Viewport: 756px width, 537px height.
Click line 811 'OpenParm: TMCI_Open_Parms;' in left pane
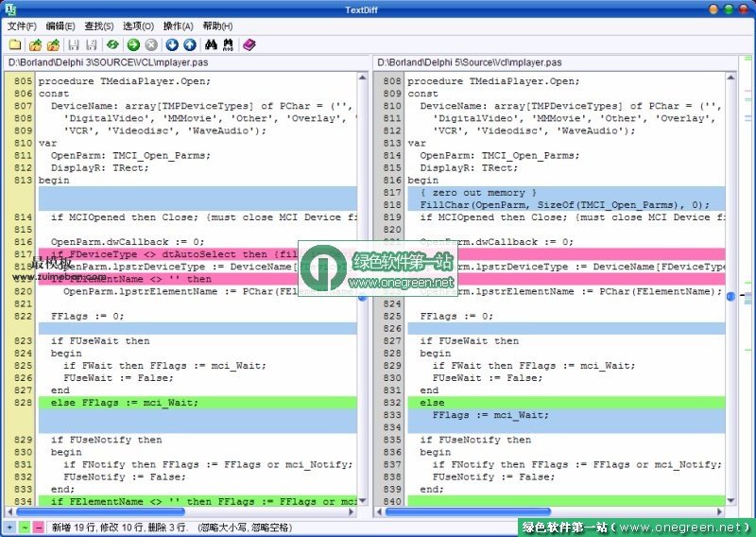[130, 155]
